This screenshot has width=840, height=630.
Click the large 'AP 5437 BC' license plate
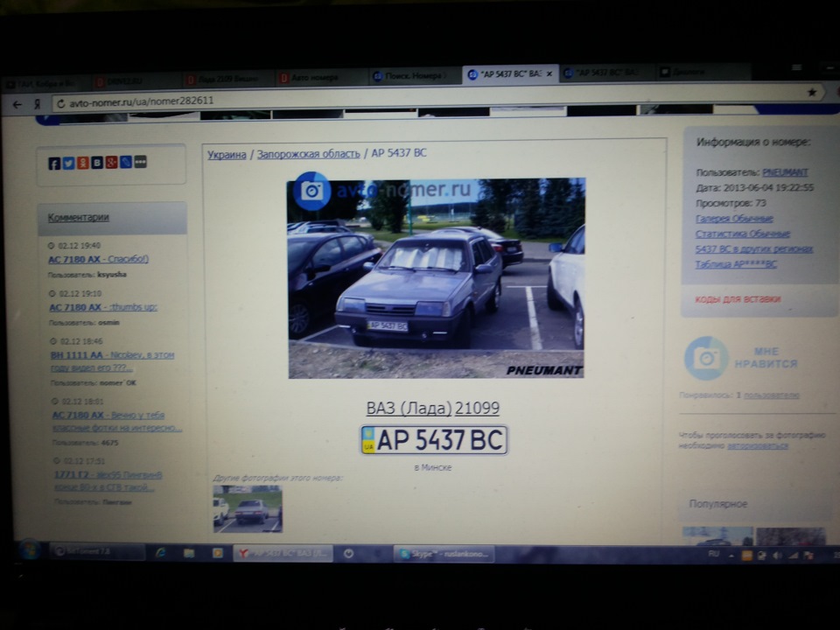pos(434,440)
